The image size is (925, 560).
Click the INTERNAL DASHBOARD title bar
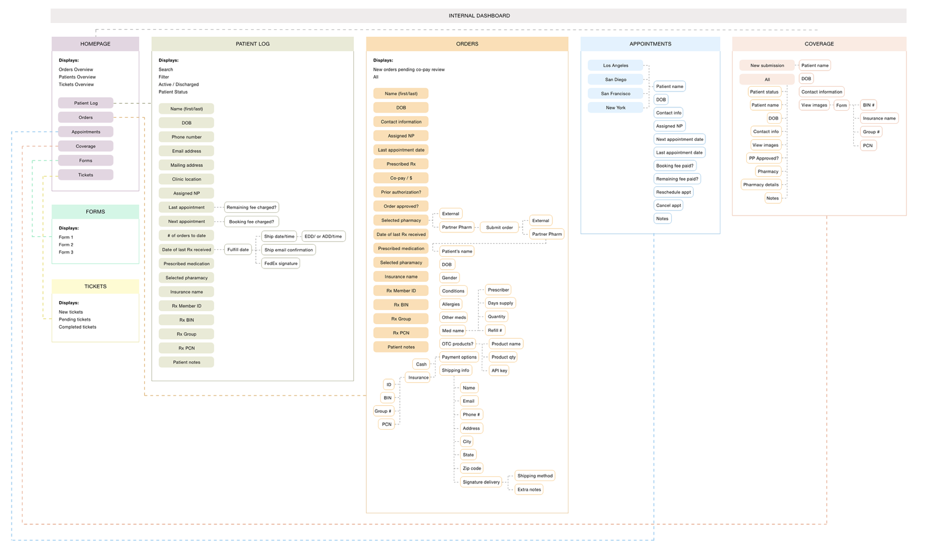pos(478,16)
